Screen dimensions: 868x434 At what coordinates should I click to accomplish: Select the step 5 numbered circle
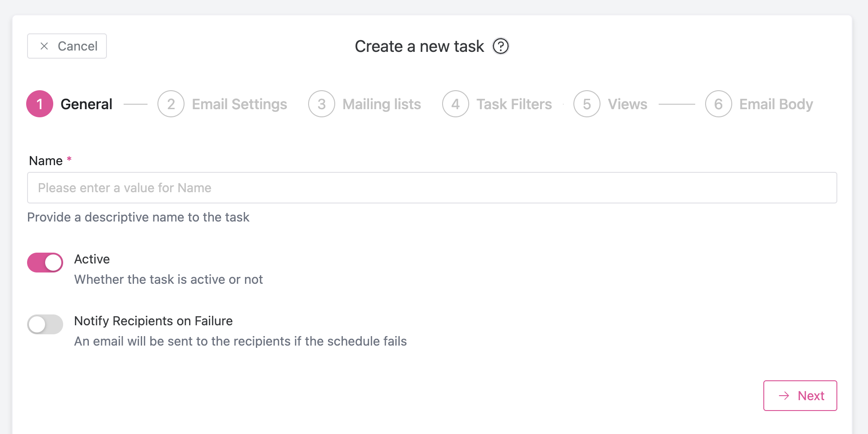(587, 104)
